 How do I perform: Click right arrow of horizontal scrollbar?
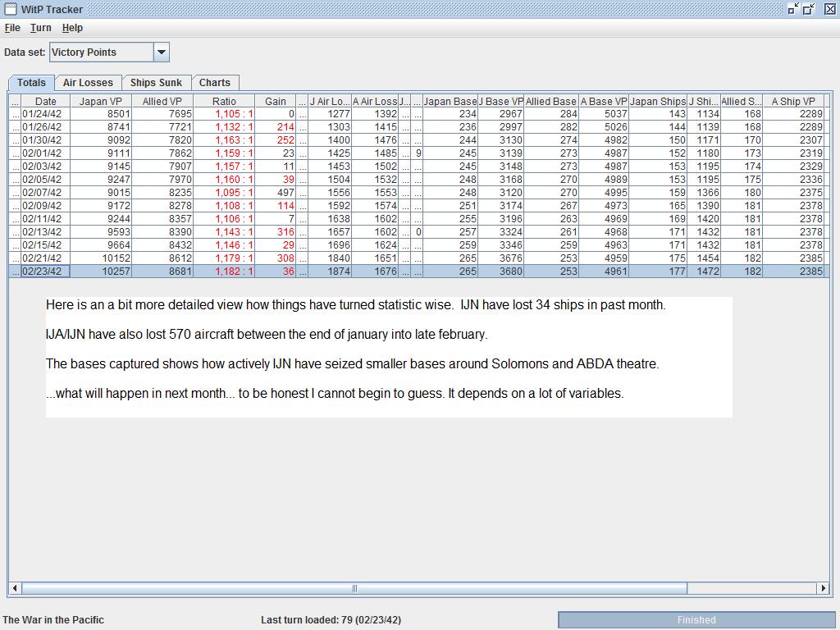[x=823, y=588]
